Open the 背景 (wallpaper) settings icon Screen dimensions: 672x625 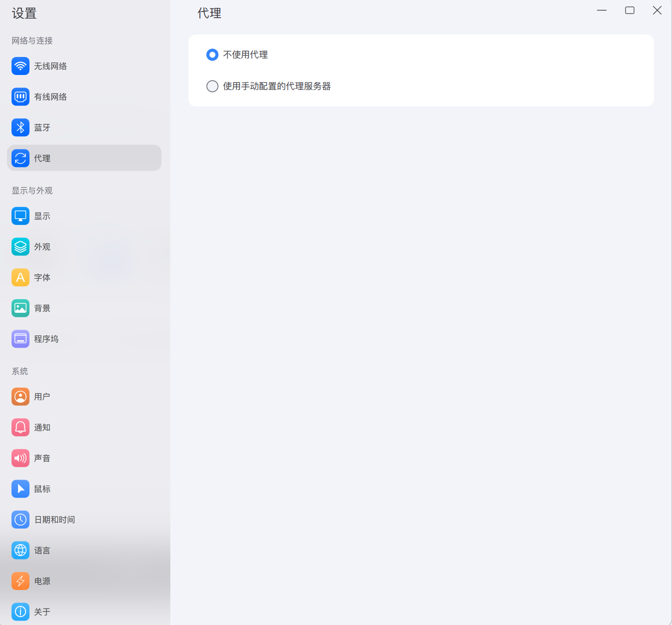click(x=20, y=308)
